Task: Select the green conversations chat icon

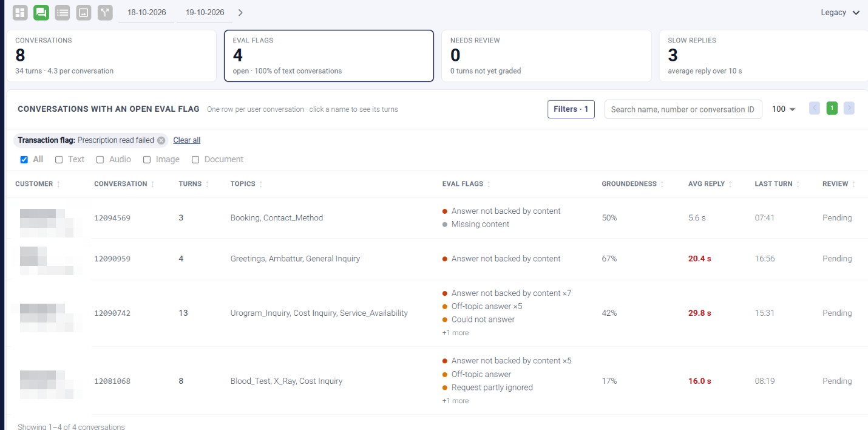Action: (x=41, y=12)
